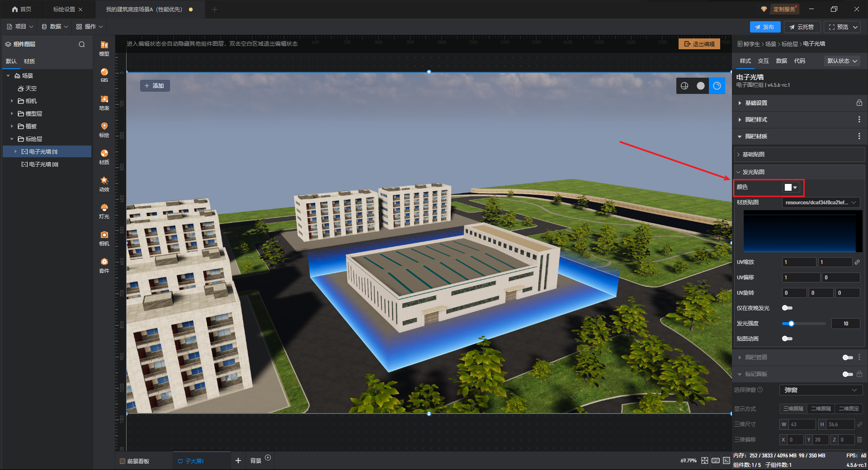Open the 动效 (Effects) tool icon
Screen dimensions: 868x470
[104, 183]
